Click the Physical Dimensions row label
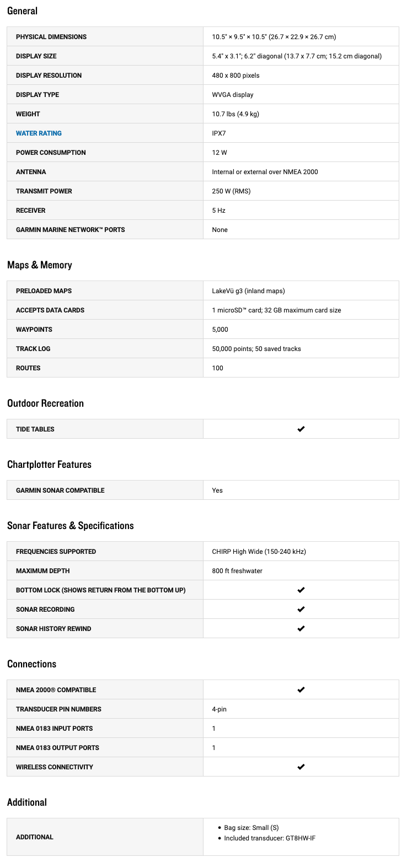Image resolution: width=407 pixels, height=868 pixels. (x=51, y=37)
